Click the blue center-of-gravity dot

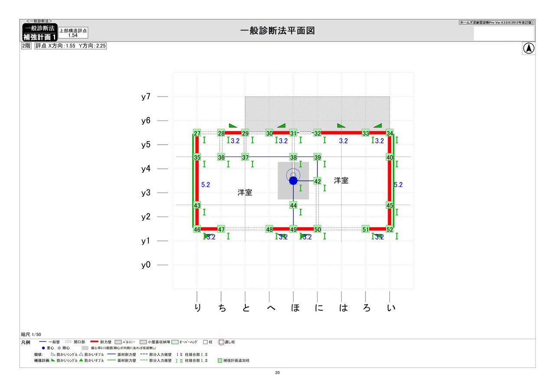[x=293, y=180]
